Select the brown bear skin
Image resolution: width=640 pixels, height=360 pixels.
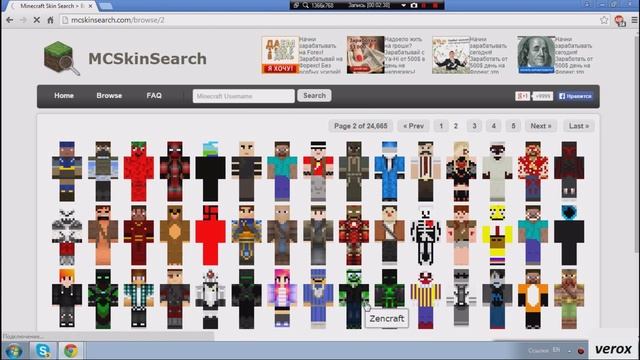[175, 236]
